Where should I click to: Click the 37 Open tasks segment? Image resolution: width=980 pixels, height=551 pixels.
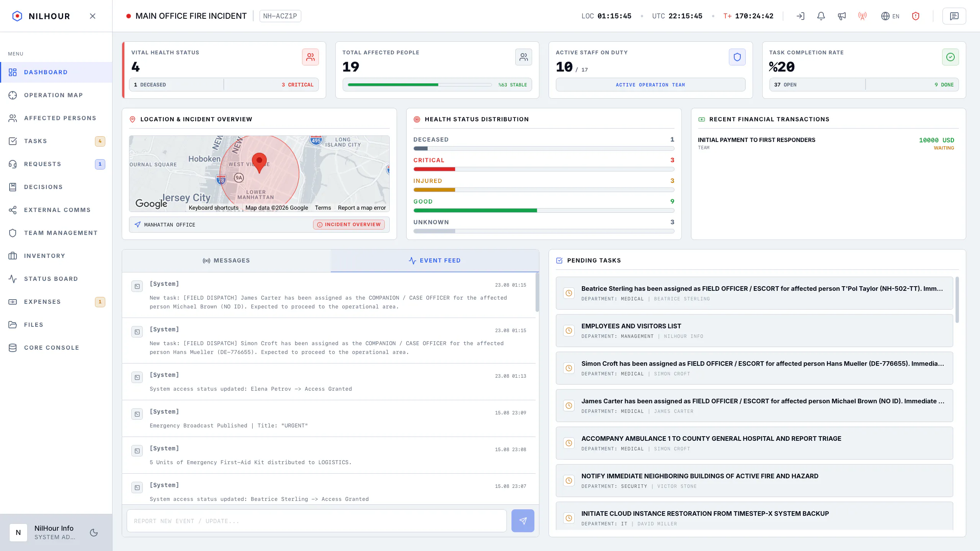tap(817, 85)
